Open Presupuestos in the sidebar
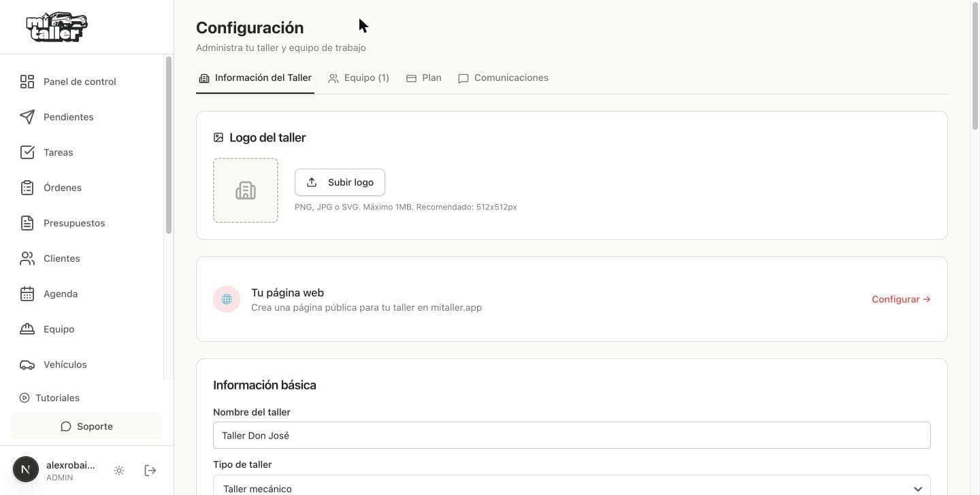Image resolution: width=980 pixels, height=495 pixels. [82, 223]
